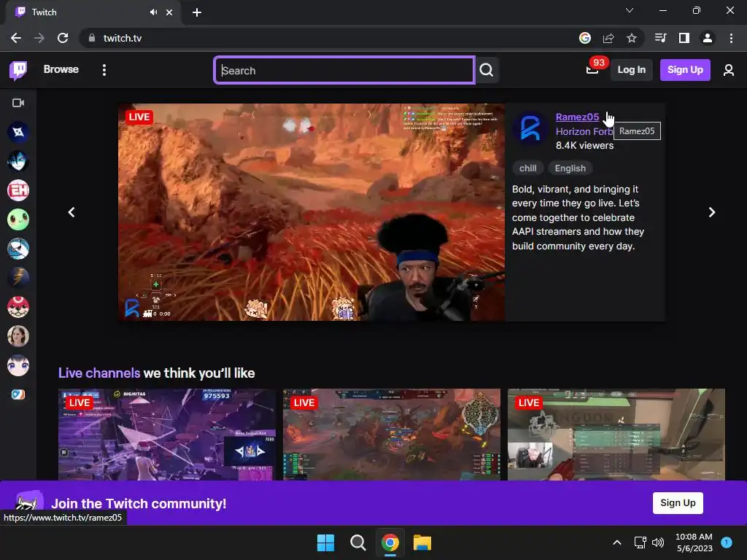This screenshot has width=747, height=560.
Task: Open the Dignitas live stream thumbnail
Action: (x=167, y=435)
